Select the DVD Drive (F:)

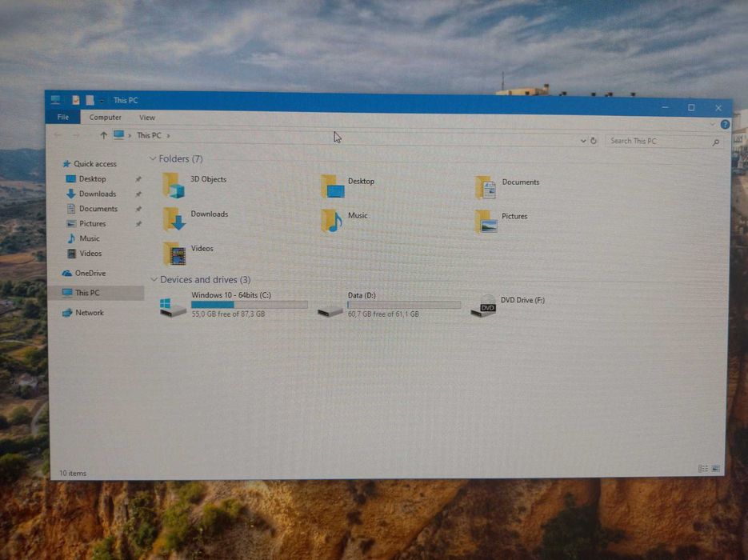point(507,306)
